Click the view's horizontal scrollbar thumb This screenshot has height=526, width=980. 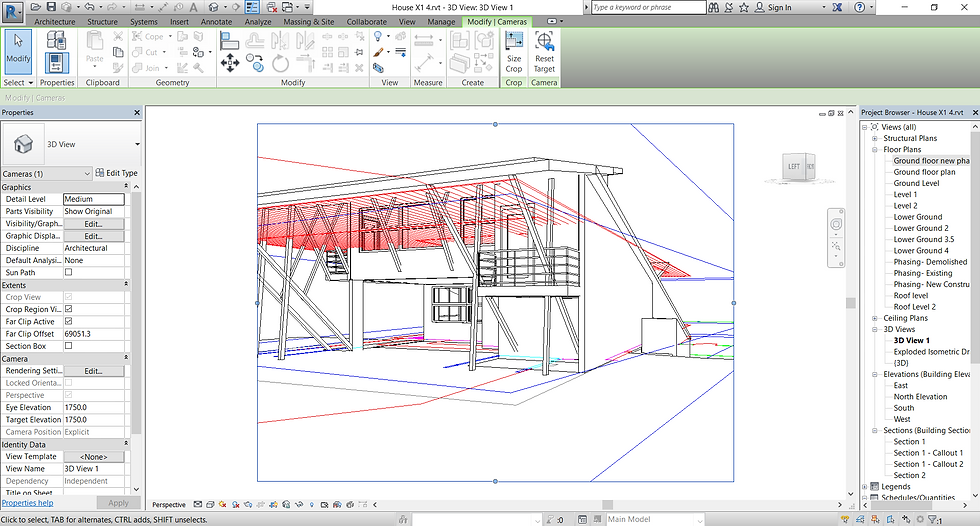click(608, 505)
